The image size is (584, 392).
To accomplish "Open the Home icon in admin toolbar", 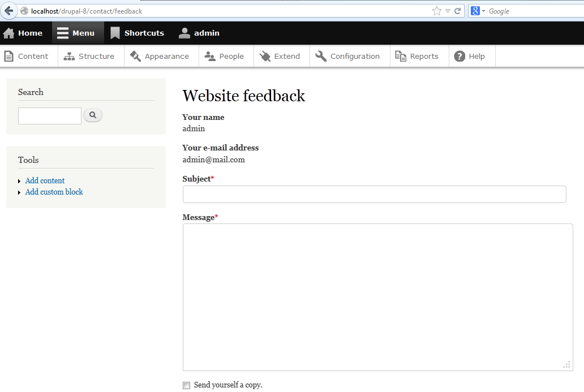I will coord(8,32).
